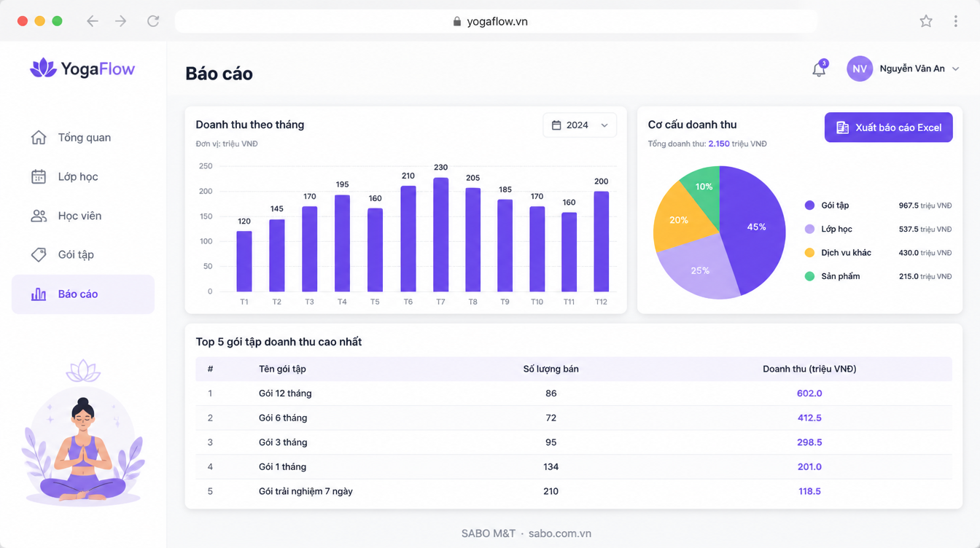Click the yellow Dịch vụ khác legend dot
Viewport: 980px width, 548px height.
coord(809,253)
